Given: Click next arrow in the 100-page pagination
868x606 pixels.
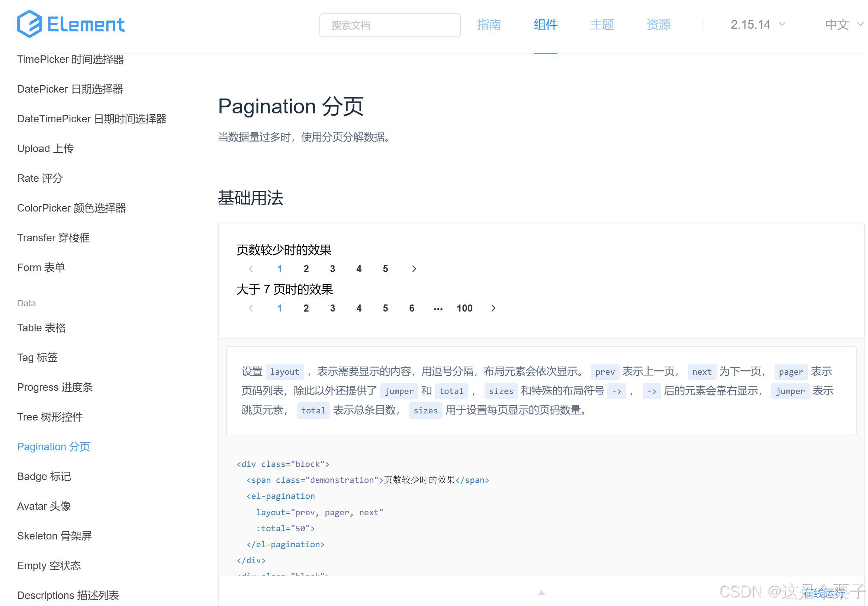Looking at the screenshot, I should pyautogui.click(x=494, y=309).
